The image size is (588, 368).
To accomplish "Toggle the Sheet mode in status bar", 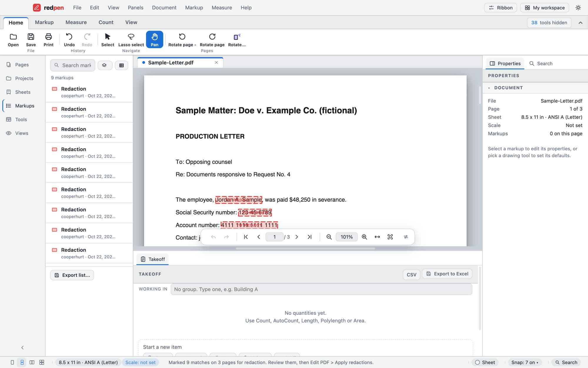I will (485, 362).
